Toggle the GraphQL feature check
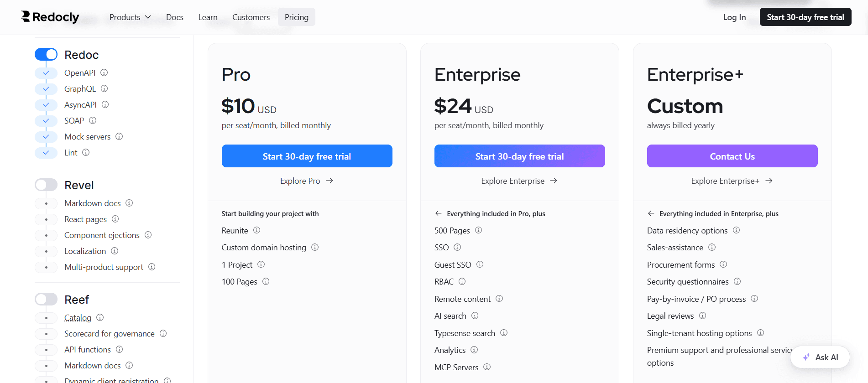The height and width of the screenshot is (383, 868). pos(46,89)
